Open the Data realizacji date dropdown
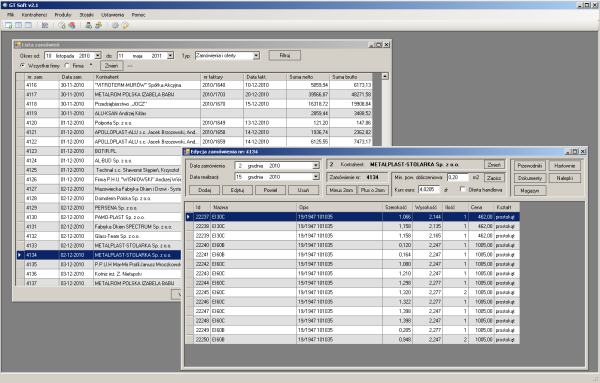This screenshot has width=600, height=383. [x=316, y=177]
